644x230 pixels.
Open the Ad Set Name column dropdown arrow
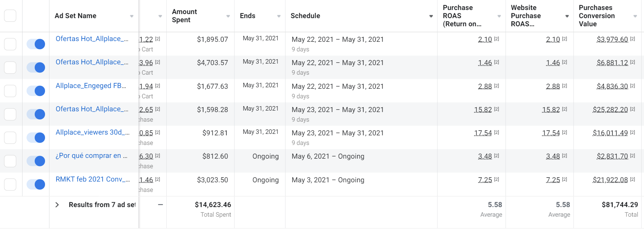point(132,16)
